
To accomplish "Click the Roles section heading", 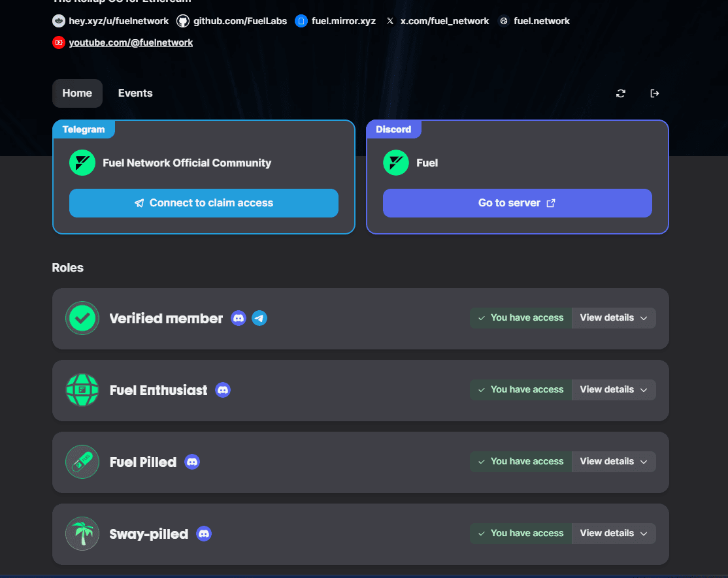I will [x=68, y=268].
